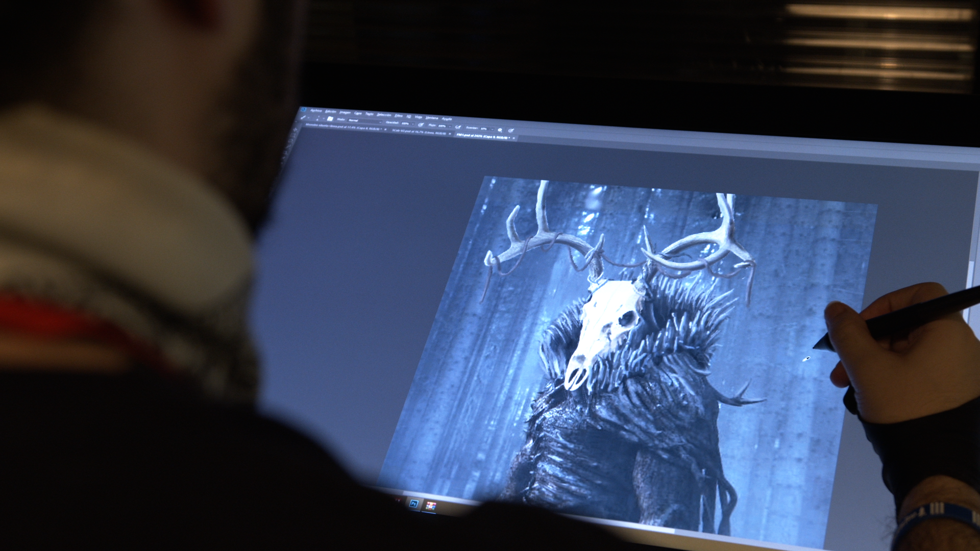980x551 pixels.
Task: Switch to the SCab V2.psd tab
Action: pos(419,133)
